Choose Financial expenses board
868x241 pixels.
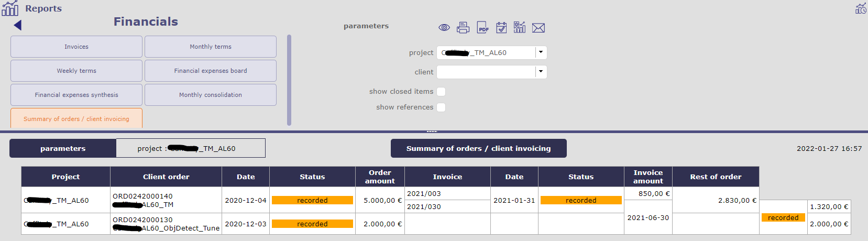[x=211, y=71]
